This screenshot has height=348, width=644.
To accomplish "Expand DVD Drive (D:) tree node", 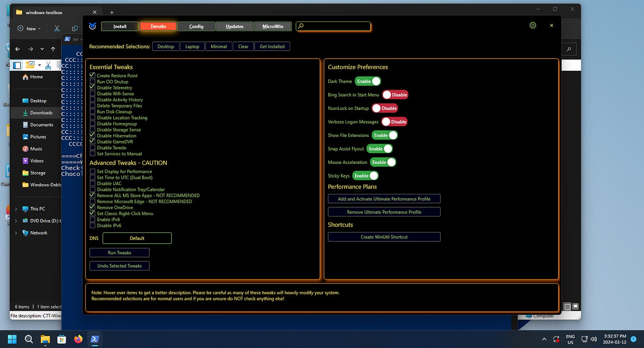I will [16, 220].
